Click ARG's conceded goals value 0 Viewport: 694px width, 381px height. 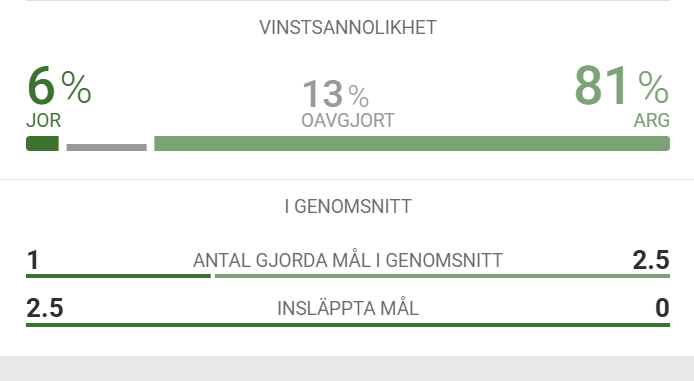662,308
